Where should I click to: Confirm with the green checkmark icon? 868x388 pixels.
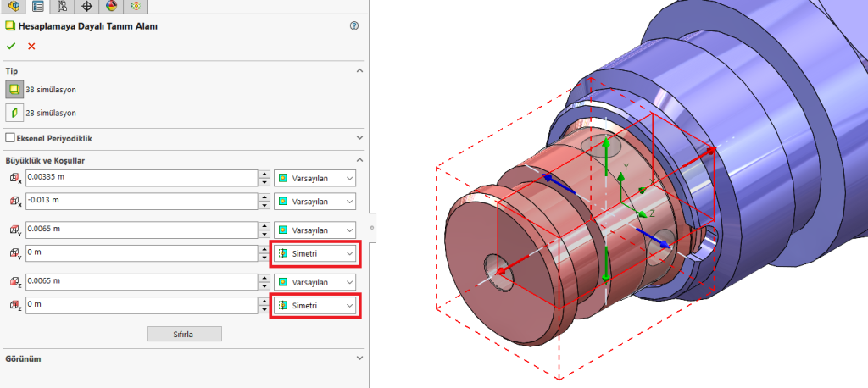pos(11,46)
